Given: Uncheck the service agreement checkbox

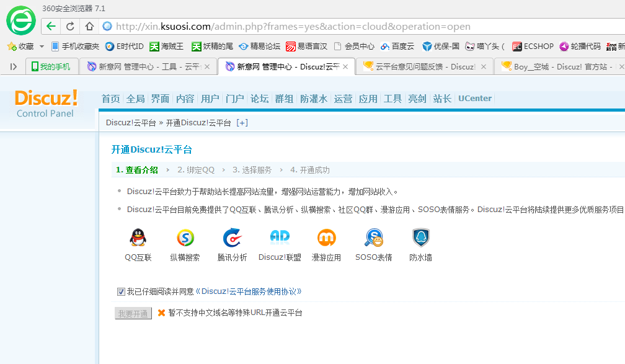Looking at the screenshot, I should tap(120, 291).
